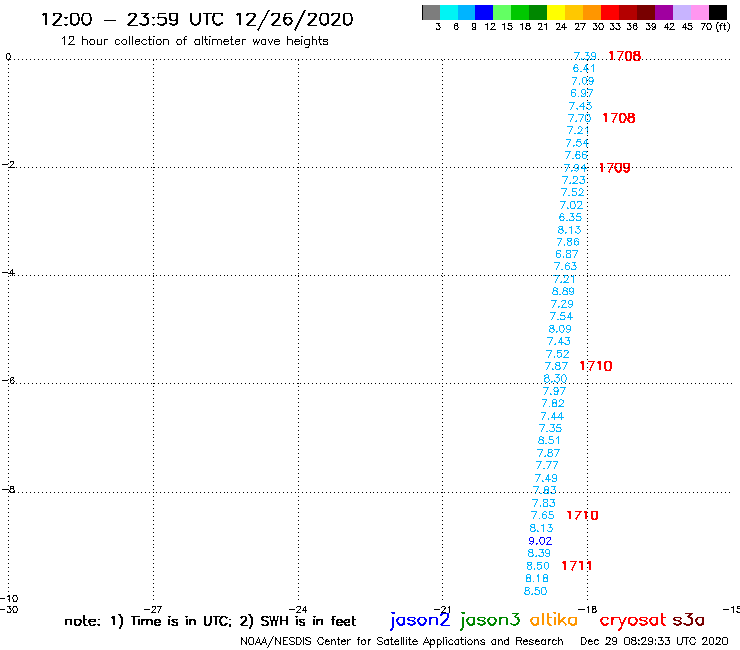Click the 7.49 wave height value
740x650 pixels.
coord(546,478)
